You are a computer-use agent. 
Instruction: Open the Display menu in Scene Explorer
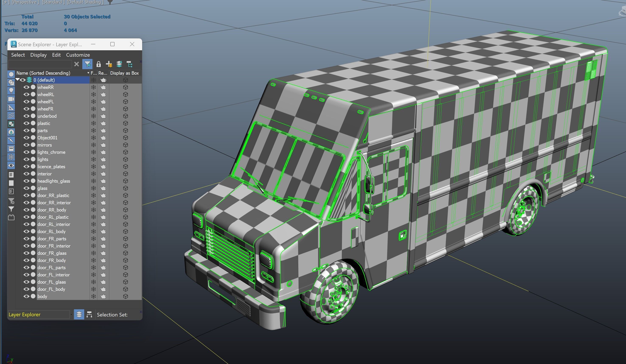38,55
